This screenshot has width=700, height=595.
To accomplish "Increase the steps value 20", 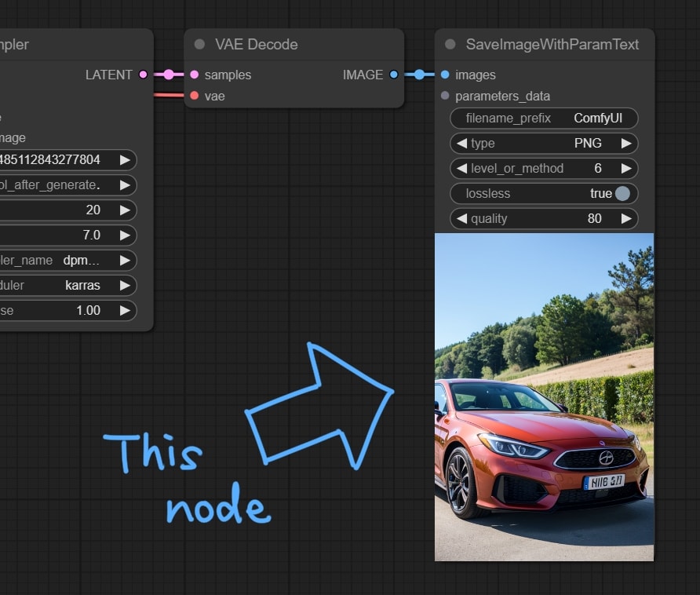I will click(x=125, y=210).
